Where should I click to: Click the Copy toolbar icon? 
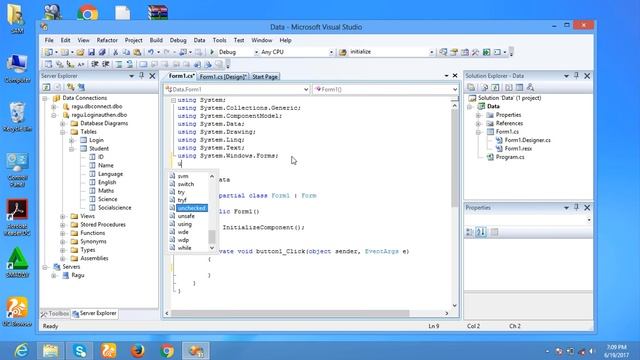(126, 52)
